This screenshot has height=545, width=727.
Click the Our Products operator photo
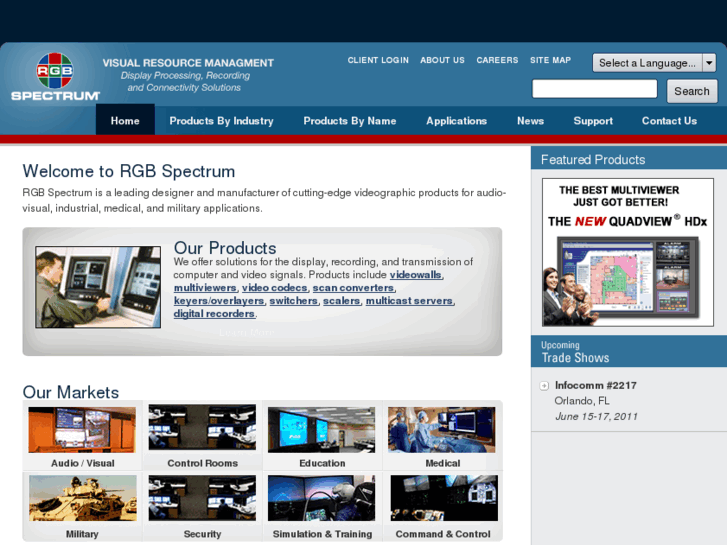[98, 287]
